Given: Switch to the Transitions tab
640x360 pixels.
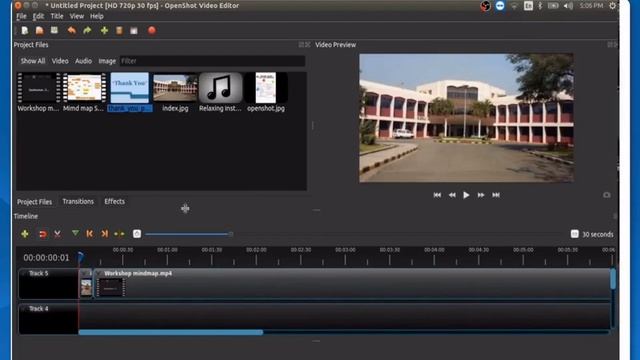Looking at the screenshot, I should [78, 202].
